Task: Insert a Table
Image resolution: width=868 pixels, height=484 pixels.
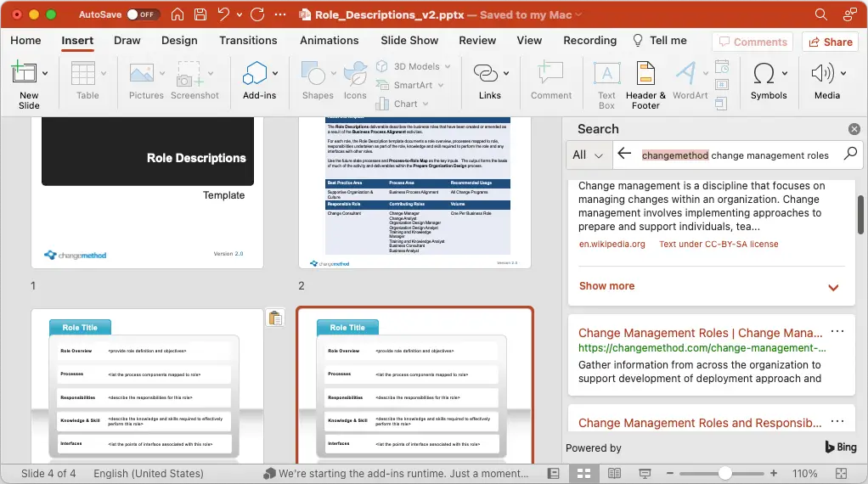Action: pyautogui.click(x=87, y=81)
